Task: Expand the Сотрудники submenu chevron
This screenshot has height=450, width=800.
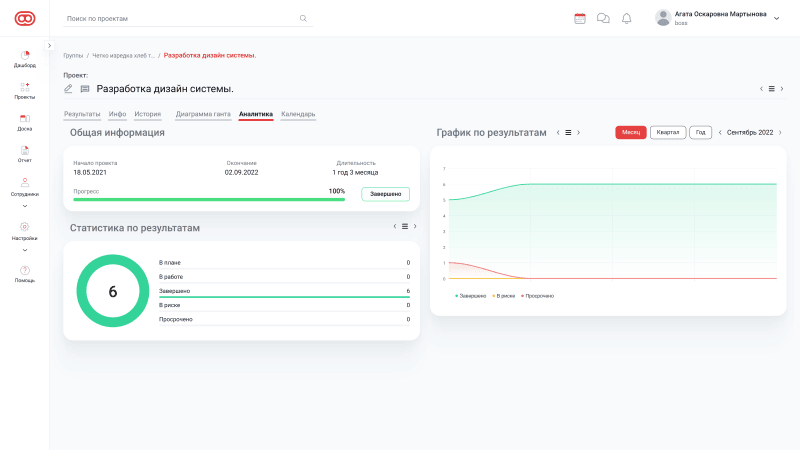Action: [25, 206]
